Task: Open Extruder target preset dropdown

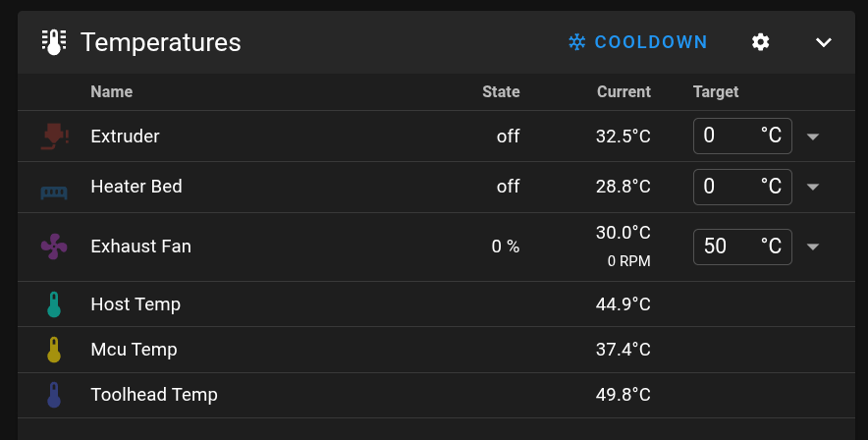Action: 813,137
